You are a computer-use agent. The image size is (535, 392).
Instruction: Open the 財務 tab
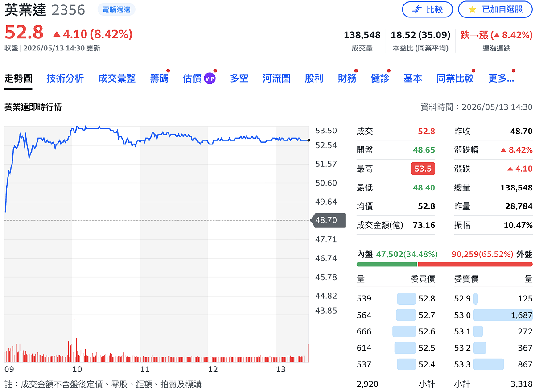347,78
